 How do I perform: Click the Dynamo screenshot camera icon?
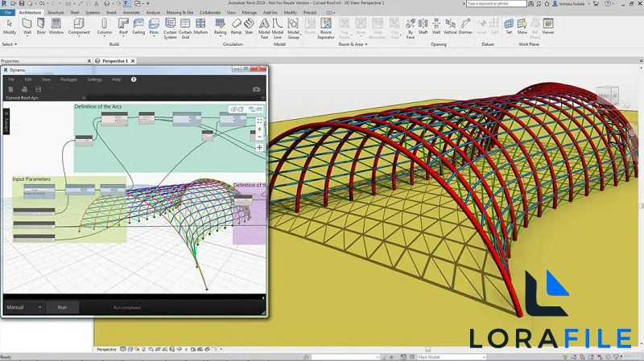point(256,89)
